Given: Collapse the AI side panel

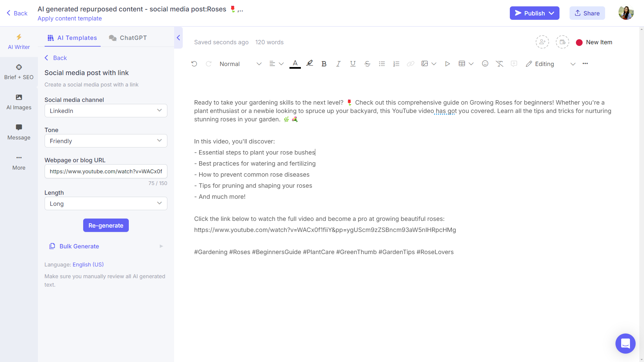Looking at the screenshot, I should click(x=178, y=38).
